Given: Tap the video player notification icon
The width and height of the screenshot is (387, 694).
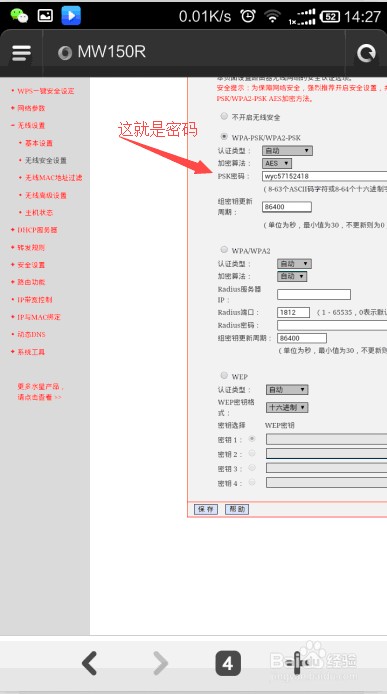Looking at the screenshot, I should coord(71,15).
